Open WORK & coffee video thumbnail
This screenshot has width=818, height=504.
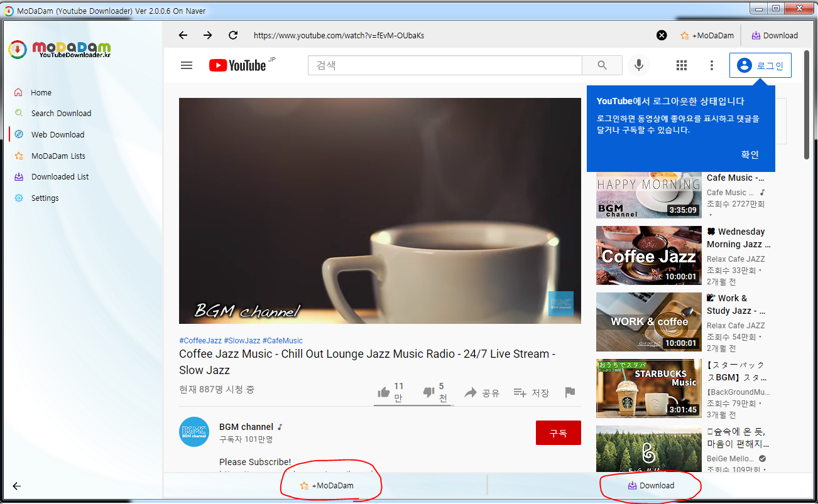click(649, 322)
